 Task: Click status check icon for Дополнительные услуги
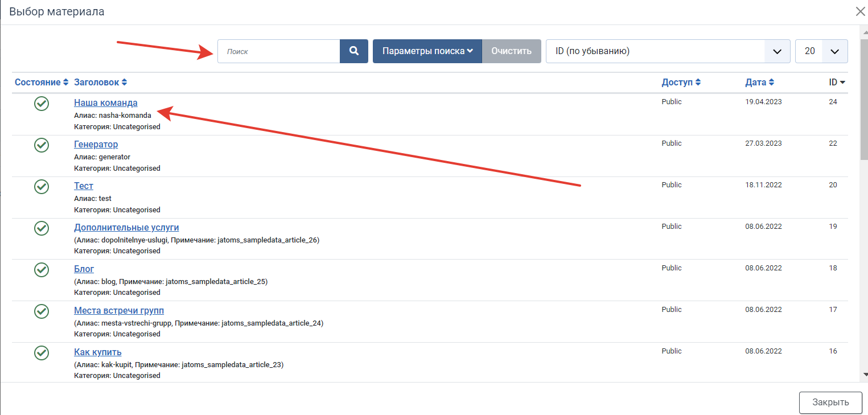click(42, 228)
